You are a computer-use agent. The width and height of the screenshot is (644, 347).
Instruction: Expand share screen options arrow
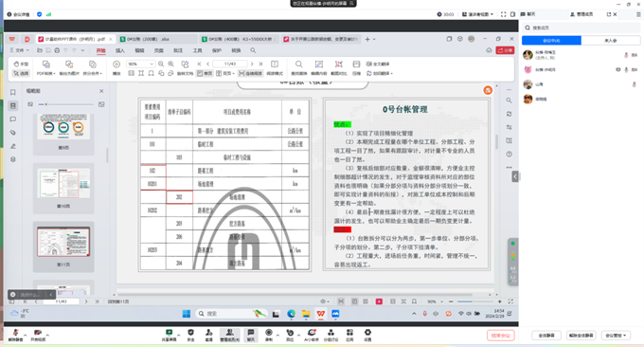(x=178, y=335)
